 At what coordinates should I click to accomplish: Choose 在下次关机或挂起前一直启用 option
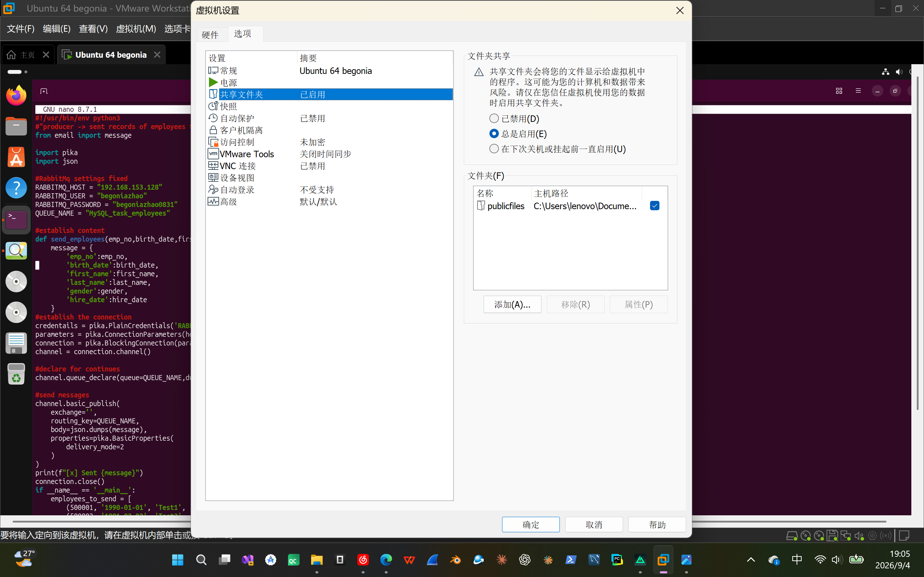click(x=494, y=149)
